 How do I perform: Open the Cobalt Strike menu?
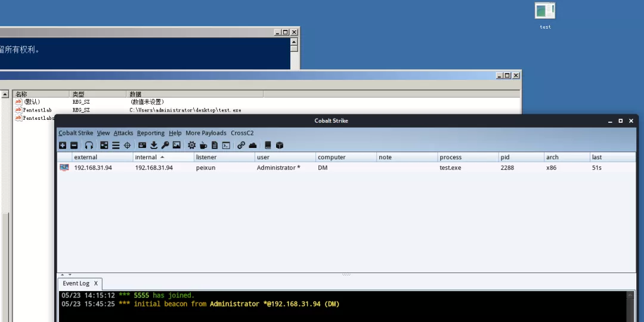point(76,133)
